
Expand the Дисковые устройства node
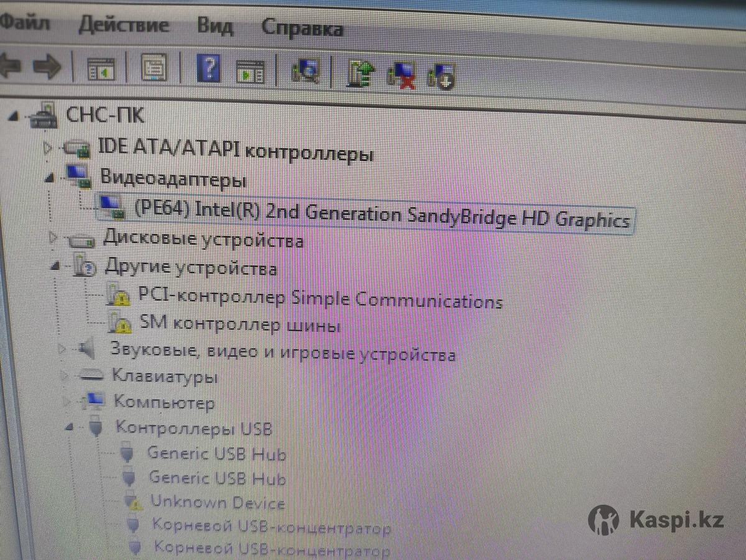pos(53,237)
